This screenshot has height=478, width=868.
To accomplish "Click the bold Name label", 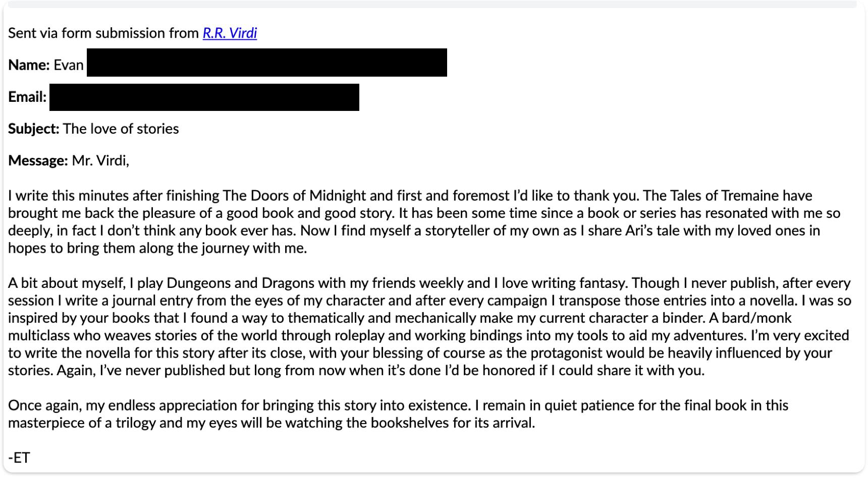I will click(x=29, y=65).
